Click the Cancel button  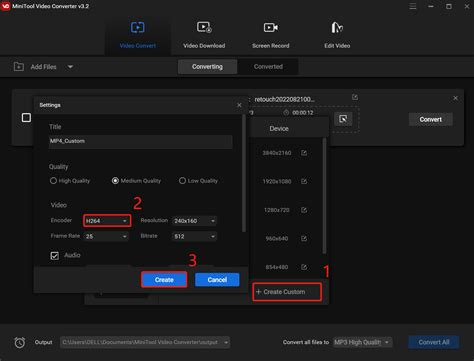click(217, 280)
